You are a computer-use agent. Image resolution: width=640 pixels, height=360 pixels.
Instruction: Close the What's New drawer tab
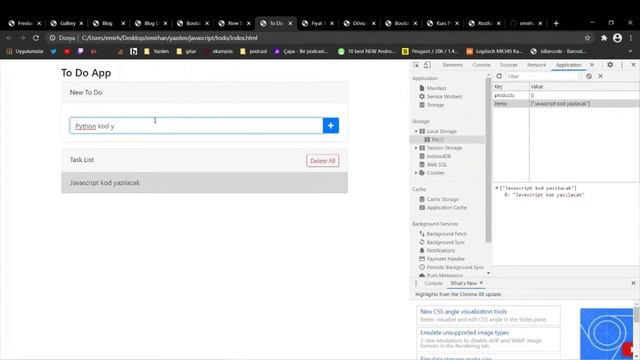coord(481,283)
